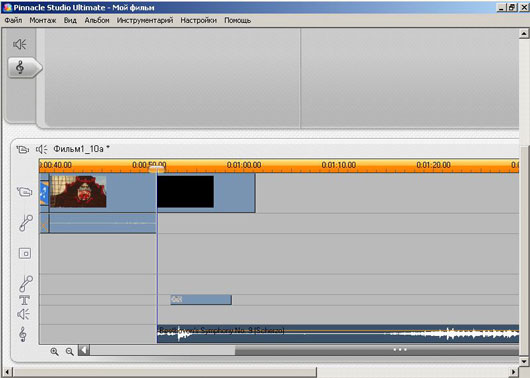Select the treble clef background music tab
The height and width of the screenshot is (378, 530).
pos(24,68)
